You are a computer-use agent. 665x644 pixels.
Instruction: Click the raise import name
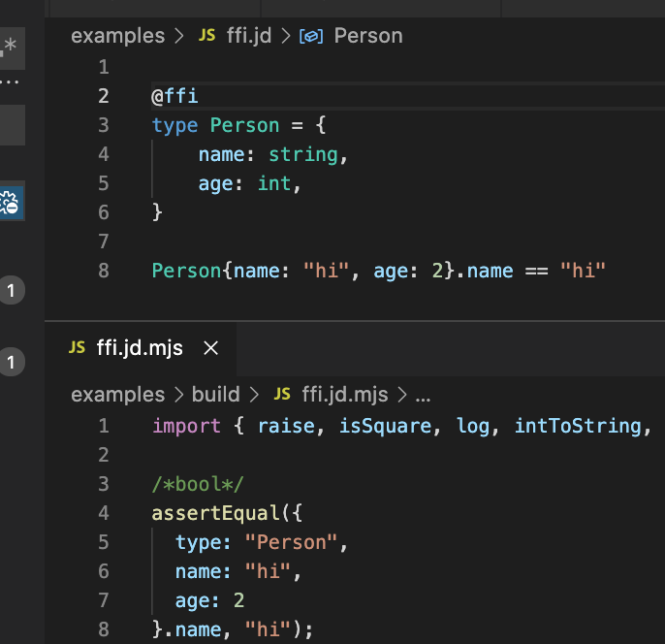(x=286, y=426)
